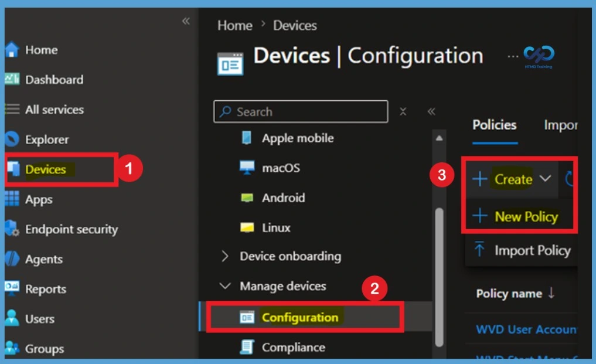Click the macOS monitor icon
The image size is (596, 364).
click(x=247, y=168)
